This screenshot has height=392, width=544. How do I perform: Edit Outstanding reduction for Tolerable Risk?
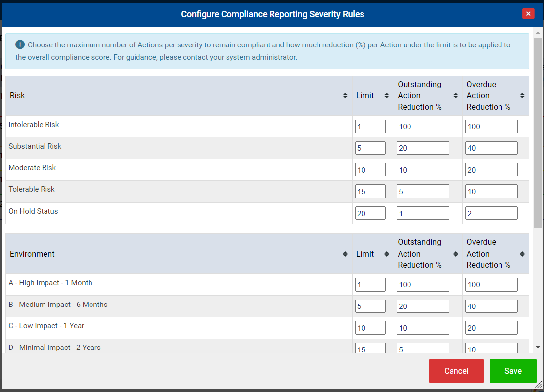[422, 191]
